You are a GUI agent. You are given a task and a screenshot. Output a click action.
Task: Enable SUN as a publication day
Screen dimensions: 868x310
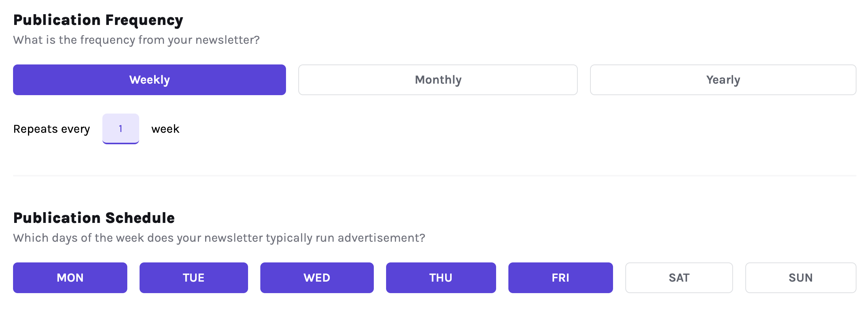click(x=801, y=278)
